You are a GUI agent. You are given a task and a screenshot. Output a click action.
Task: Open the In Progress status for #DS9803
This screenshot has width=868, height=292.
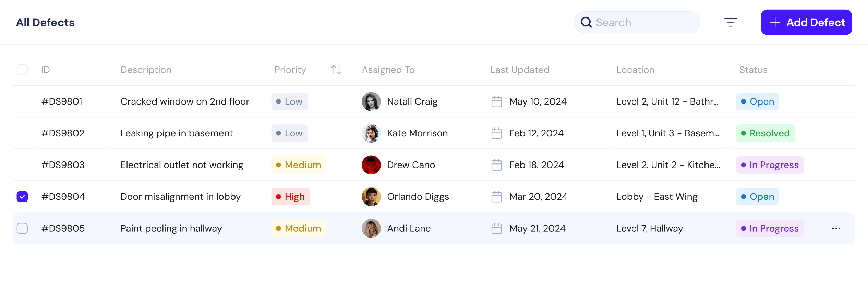pos(770,165)
